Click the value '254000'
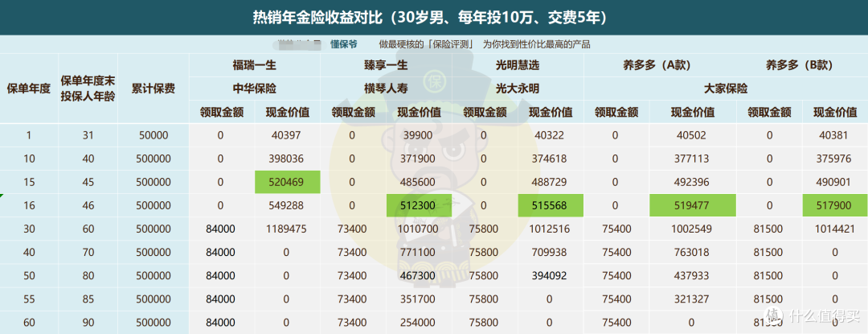868x334 pixels. pyautogui.click(x=419, y=323)
